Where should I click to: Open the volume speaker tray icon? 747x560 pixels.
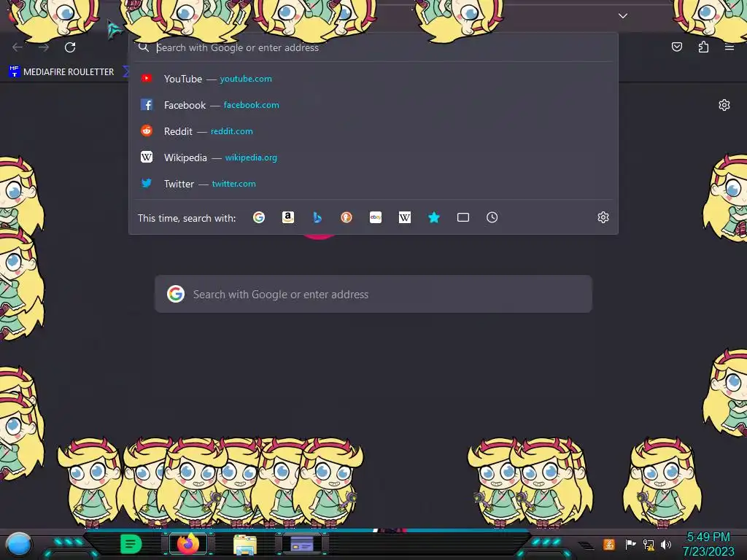[x=666, y=544]
